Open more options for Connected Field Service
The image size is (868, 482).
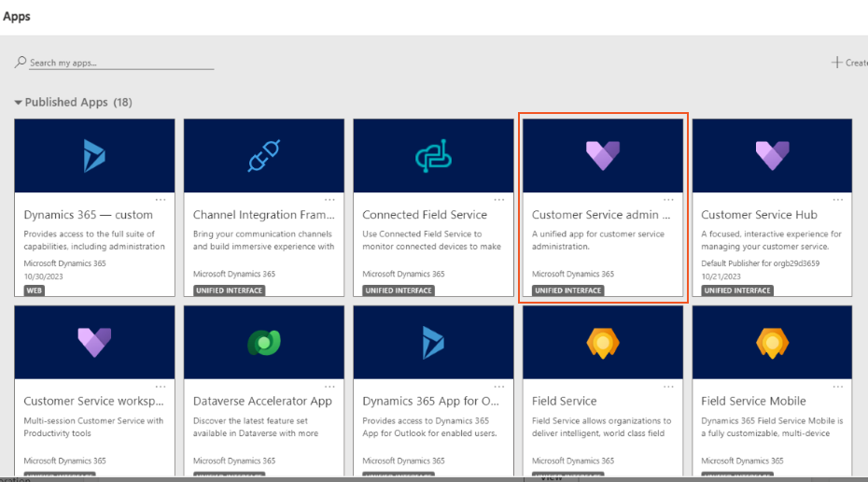(x=499, y=200)
